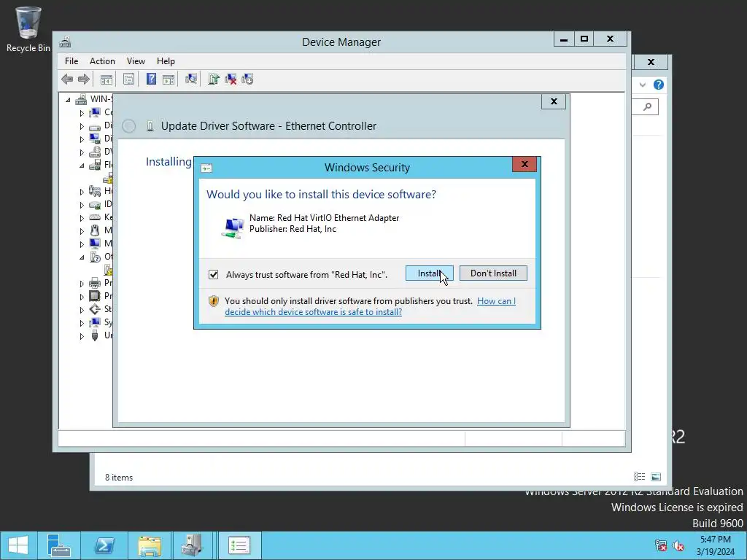This screenshot has width=747, height=560.
Task: Switch to details view in background Explorer window
Action: click(639, 477)
